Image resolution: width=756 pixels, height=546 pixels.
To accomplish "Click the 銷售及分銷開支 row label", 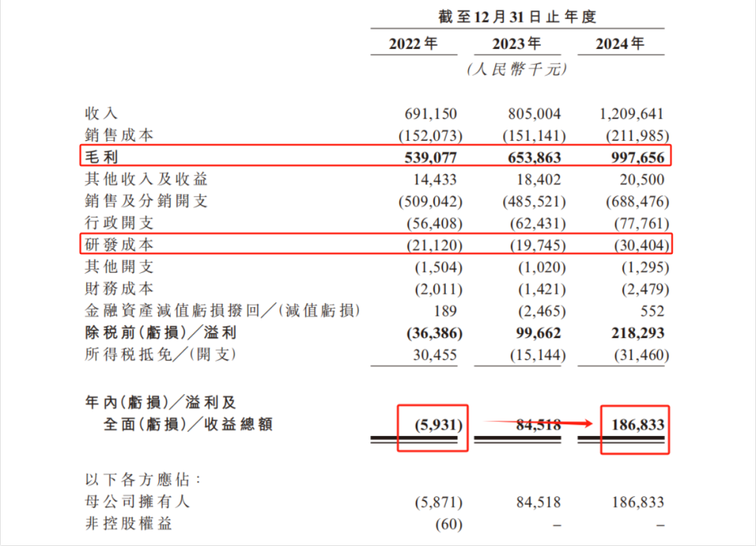I will click(146, 201).
